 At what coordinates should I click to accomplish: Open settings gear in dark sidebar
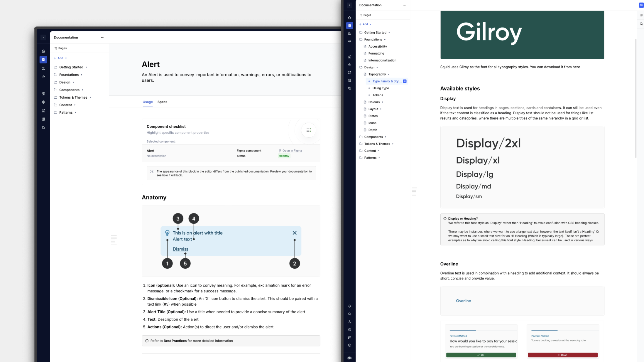click(349, 330)
